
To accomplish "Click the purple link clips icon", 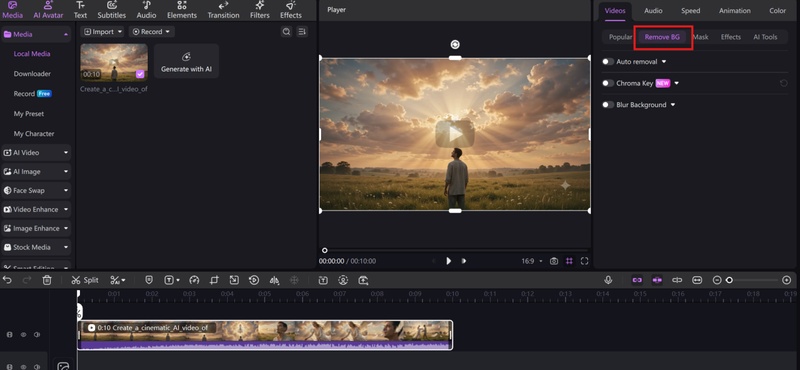I will click(637, 280).
